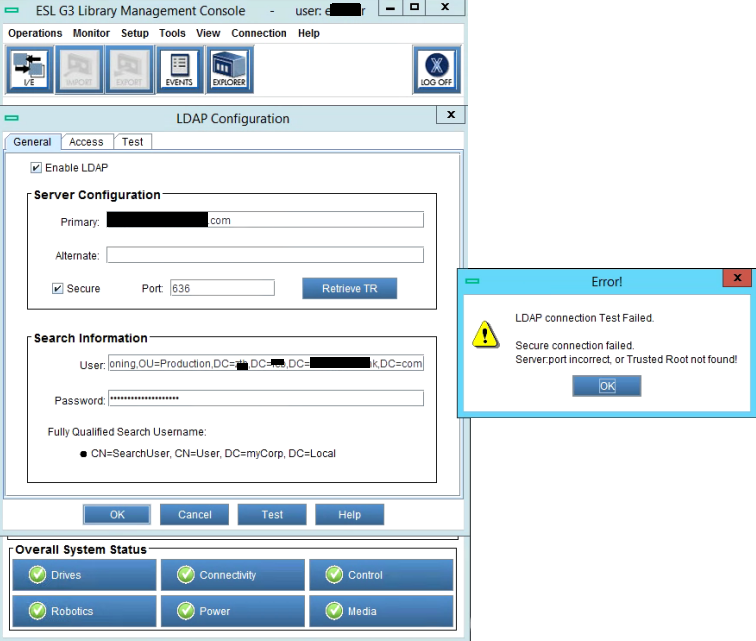Open the Setup menu
The image size is (756, 641).
[x=134, y=33]
